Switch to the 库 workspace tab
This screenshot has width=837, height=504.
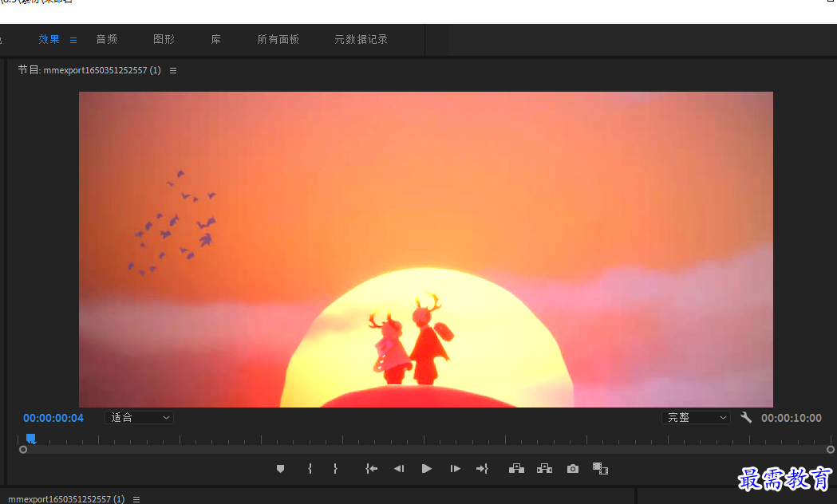[x=215, y=39]
